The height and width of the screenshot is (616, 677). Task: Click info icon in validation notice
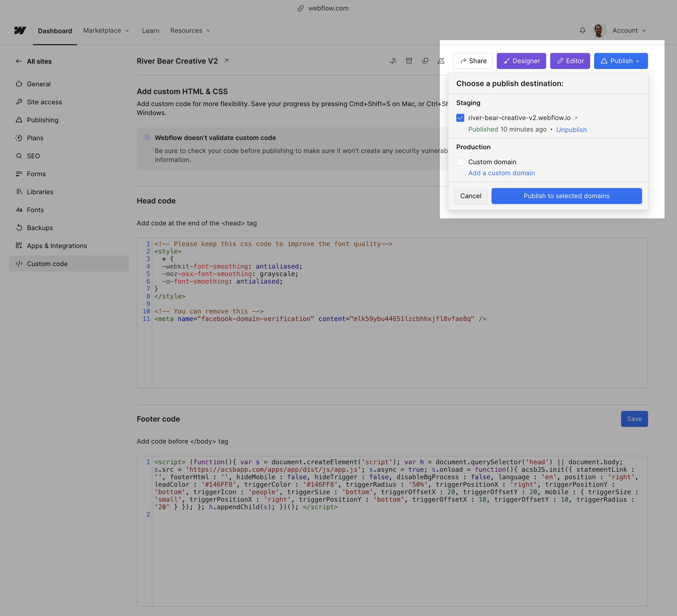tap(147, 137)
